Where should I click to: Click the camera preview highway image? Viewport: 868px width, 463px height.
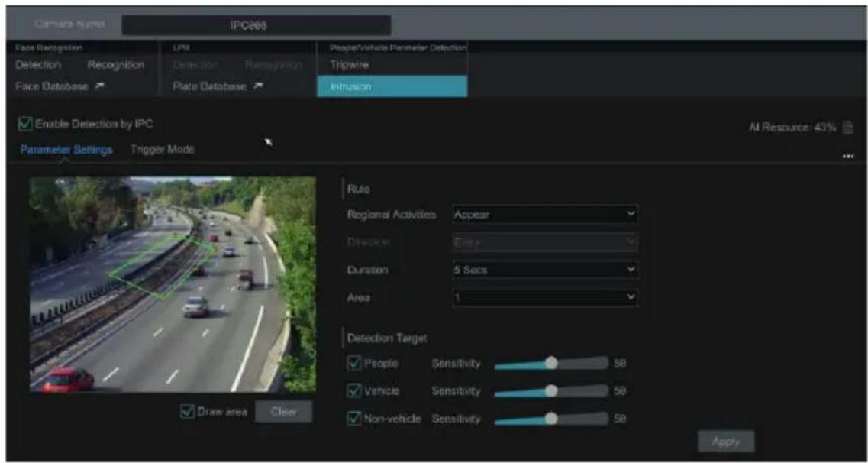[173, 285]
